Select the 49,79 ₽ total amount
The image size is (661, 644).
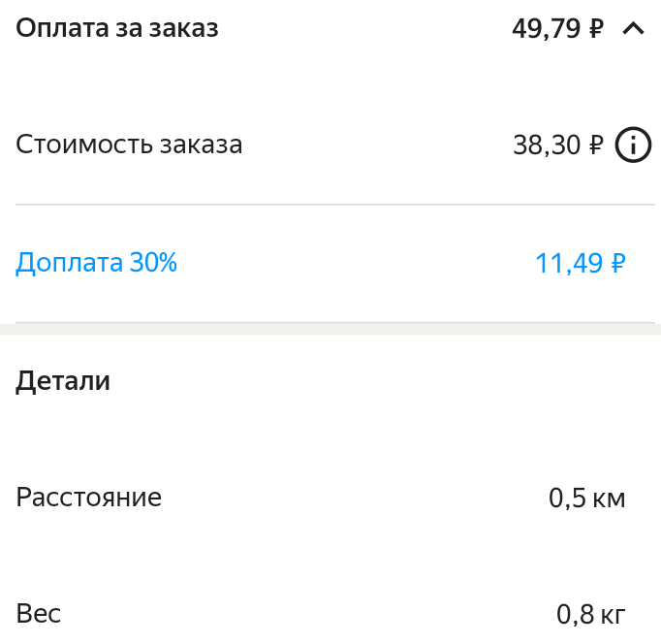click(x=557, y=29)
